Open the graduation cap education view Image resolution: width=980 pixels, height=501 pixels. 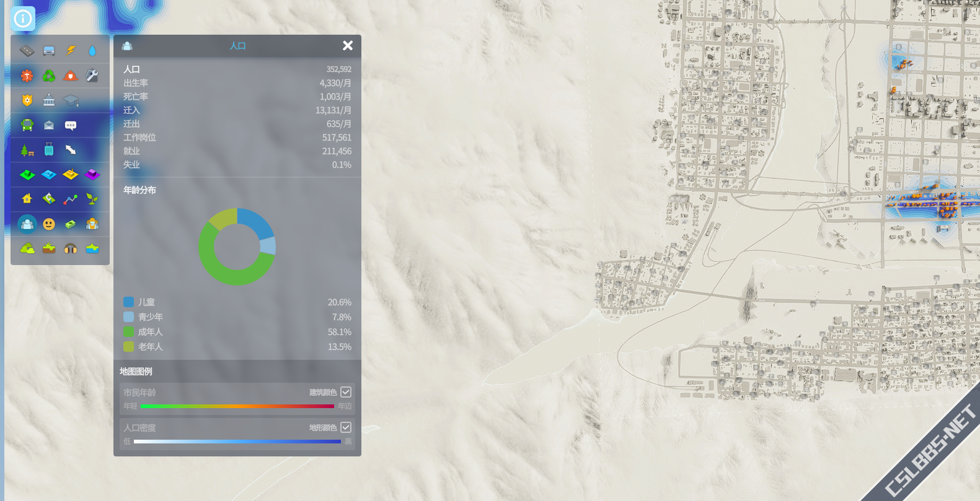tap(71, 100)
